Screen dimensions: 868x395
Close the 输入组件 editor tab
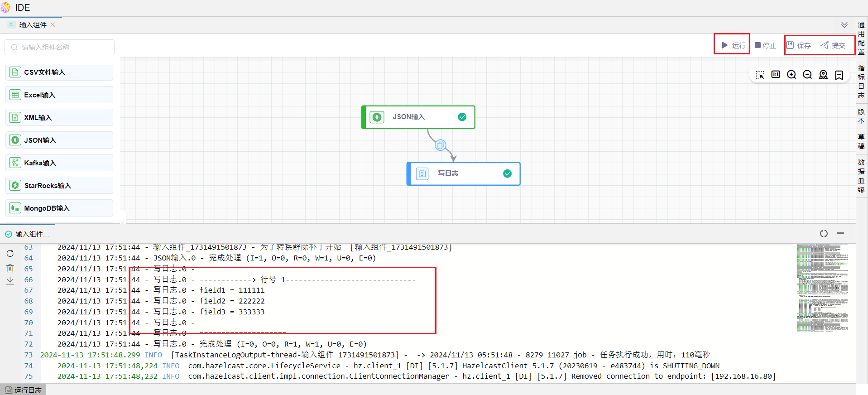tap(53, 25)
